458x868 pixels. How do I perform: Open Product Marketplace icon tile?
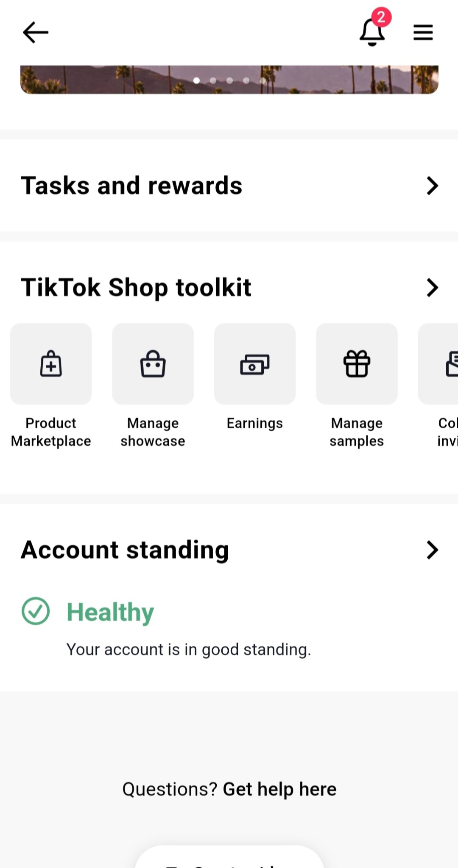(51, 364)
